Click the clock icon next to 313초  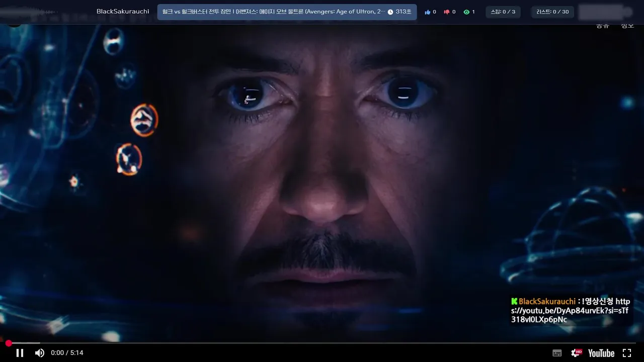point(390,12)
